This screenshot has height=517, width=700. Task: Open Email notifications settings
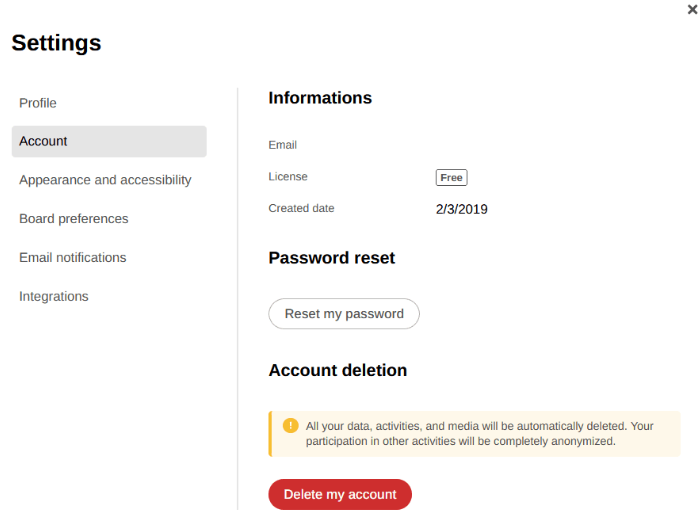coord(73,258)
